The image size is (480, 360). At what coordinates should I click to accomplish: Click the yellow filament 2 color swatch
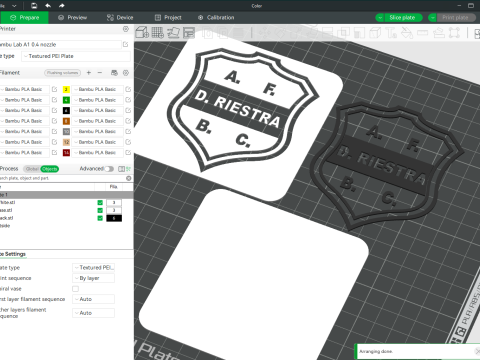(66, 89)
